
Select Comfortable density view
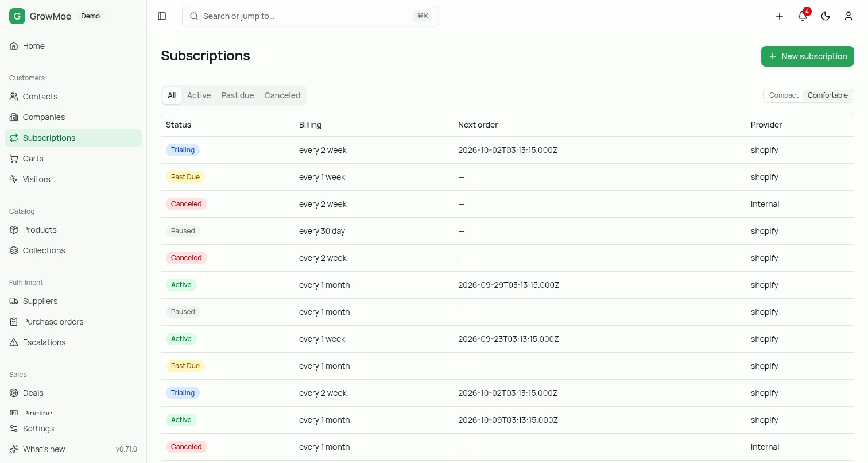pyautogui.click(x=828, y=95)
